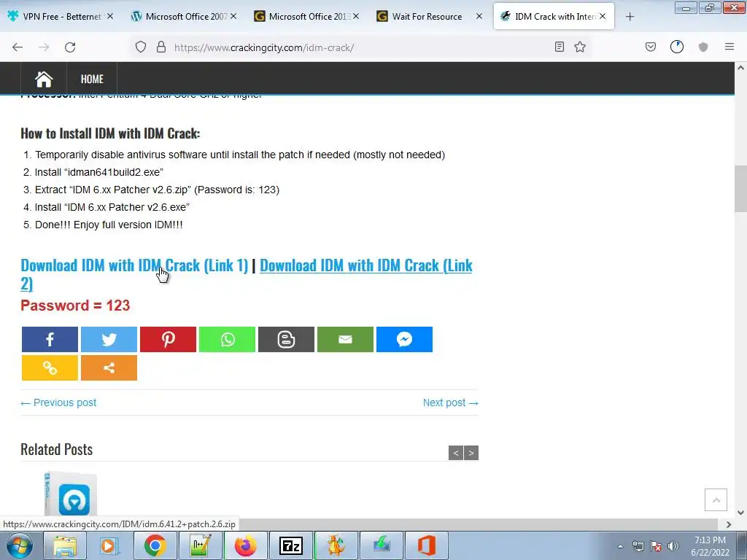Switch to VPN Free - Betternet tab
747x560 pixels.
(61, 16)
